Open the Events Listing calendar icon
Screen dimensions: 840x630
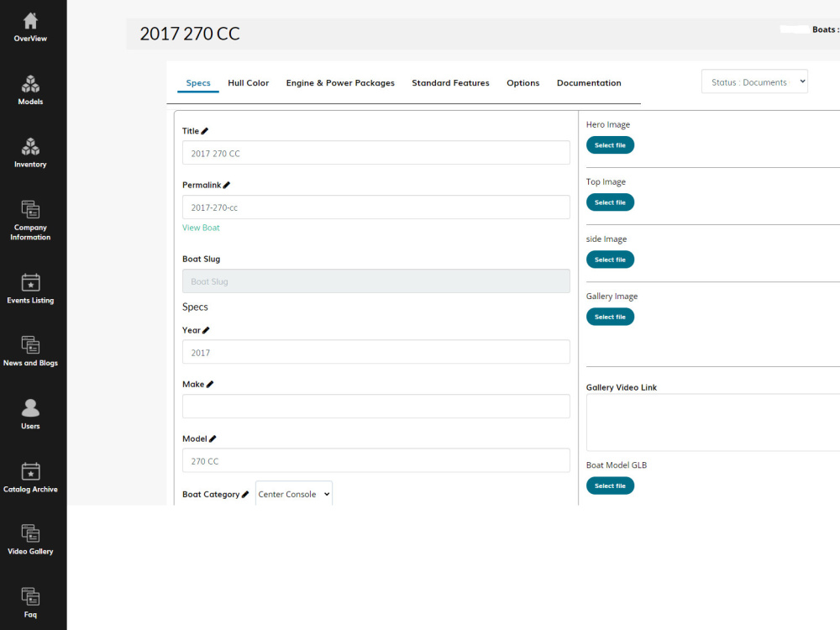pos(30,282)
